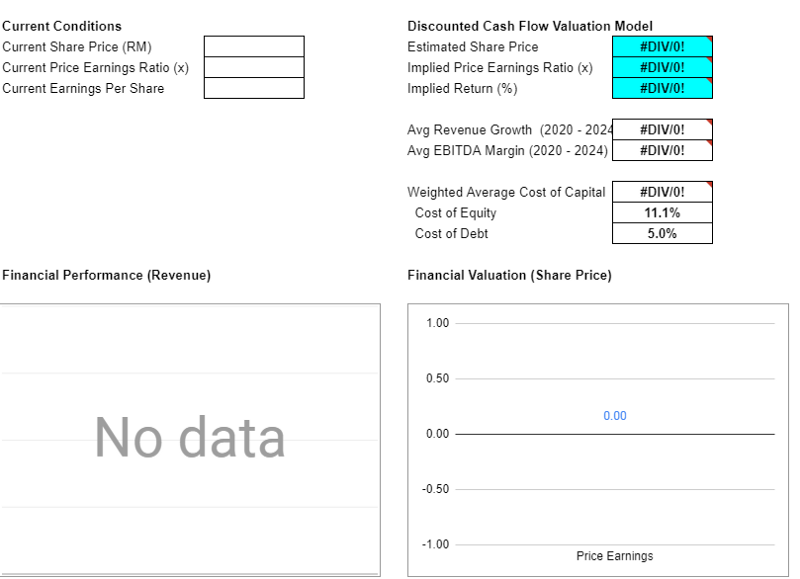
Task: Select the cyan Estimated Share Price value cell
Action: (661, 47)
